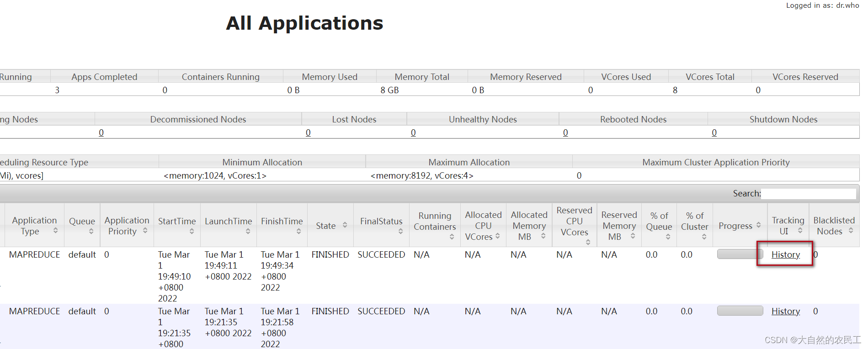Viewport: 868px width, 349px height.
Task: Click the "Apps Completed" metrics header
Action: tap(104, 77)
